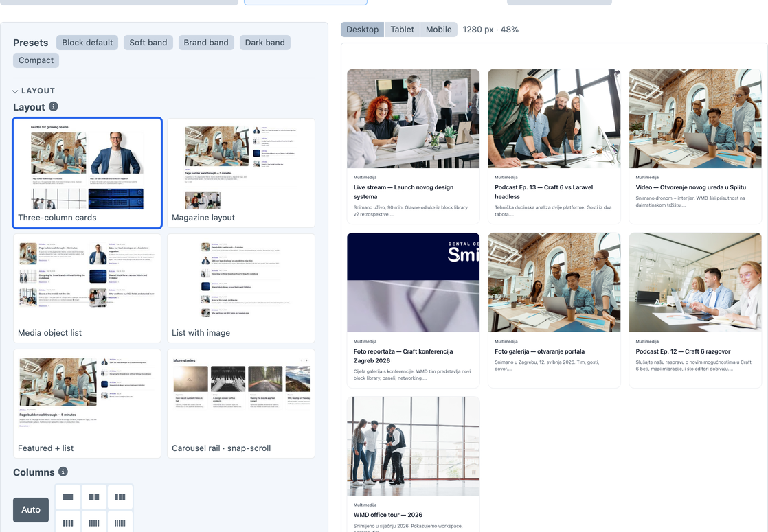Viewport: 768px width, 532px height.
Task: Open the Live stream card image
Action: 414,119
